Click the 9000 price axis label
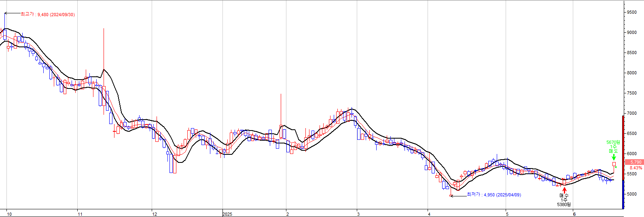Viewport: 644px width, 217px height. point(632,32)
